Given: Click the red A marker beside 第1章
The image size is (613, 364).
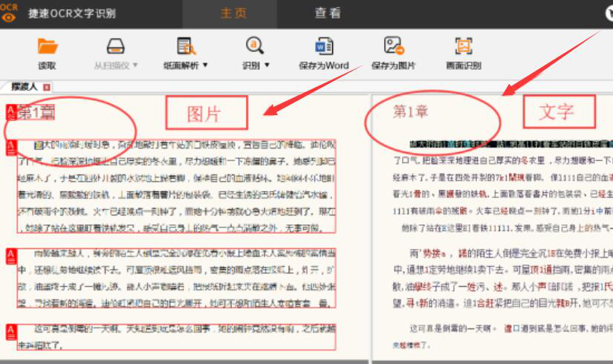Looking at the screenshot, I should click(x=10, y=112).
